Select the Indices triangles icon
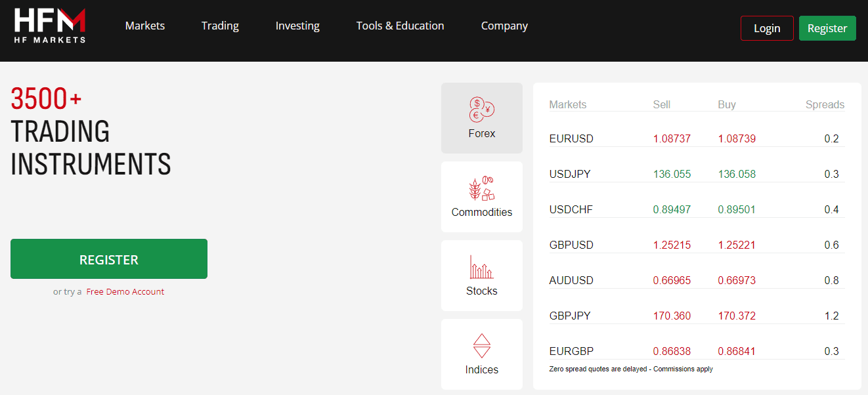Viewport: 868px width, 395px height. tap(482, 346)
